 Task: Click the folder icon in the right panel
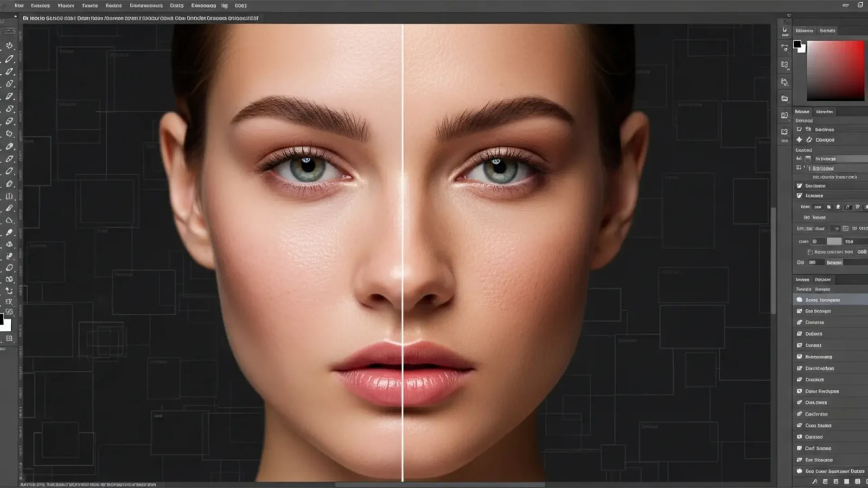coord(784,98)
